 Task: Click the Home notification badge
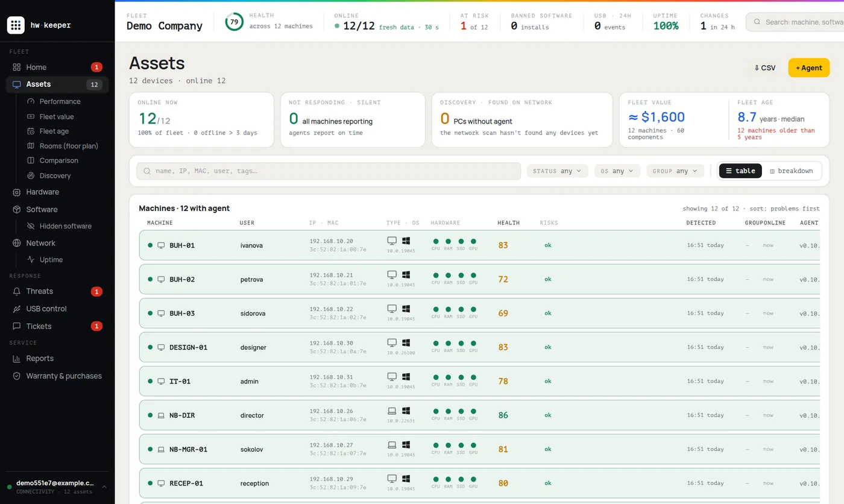pyautogui.click(x=96, y=67)
